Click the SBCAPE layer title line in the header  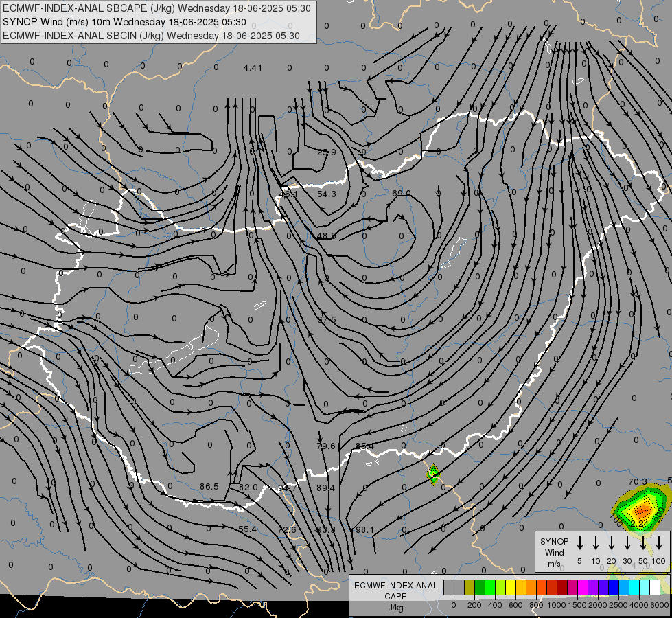[157, 8]
